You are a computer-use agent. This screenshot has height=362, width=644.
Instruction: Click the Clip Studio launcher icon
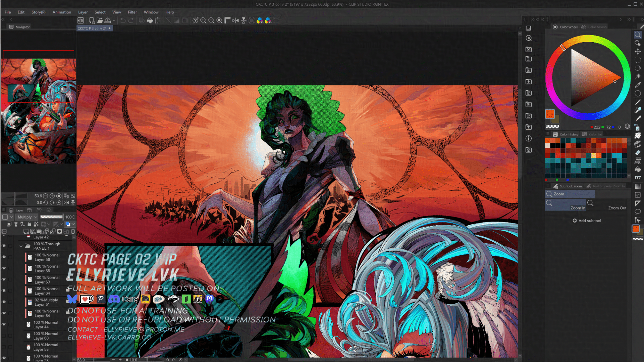[x=81, y=20]
